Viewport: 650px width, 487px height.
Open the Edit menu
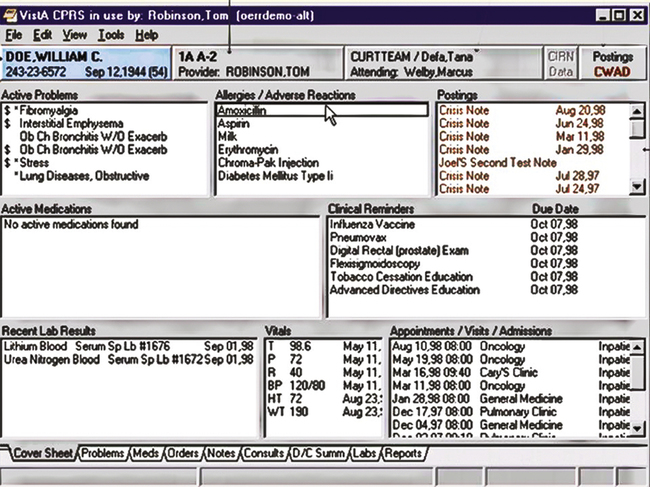tap(42, 35)
